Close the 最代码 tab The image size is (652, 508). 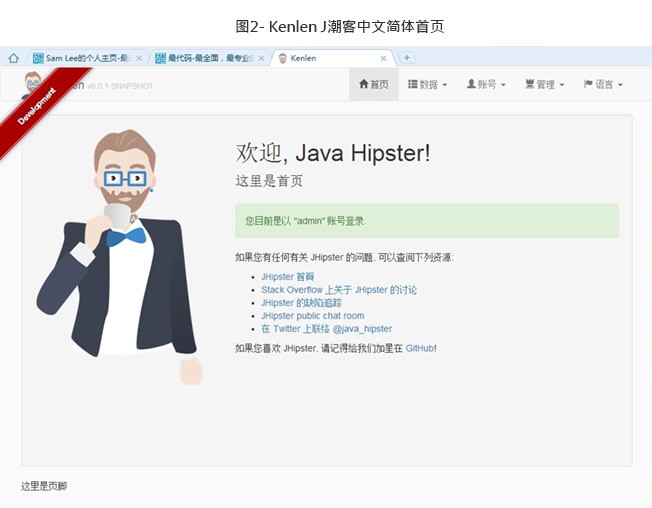coord(261,58)
